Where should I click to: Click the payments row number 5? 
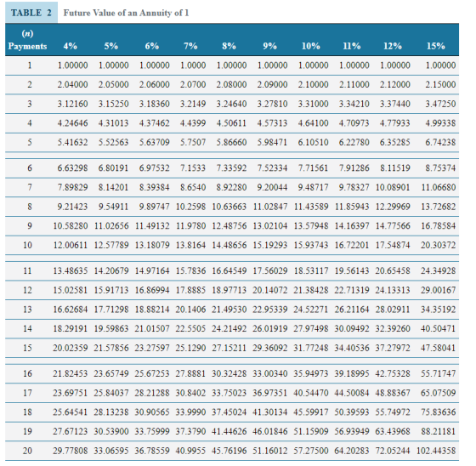[30, 142]
